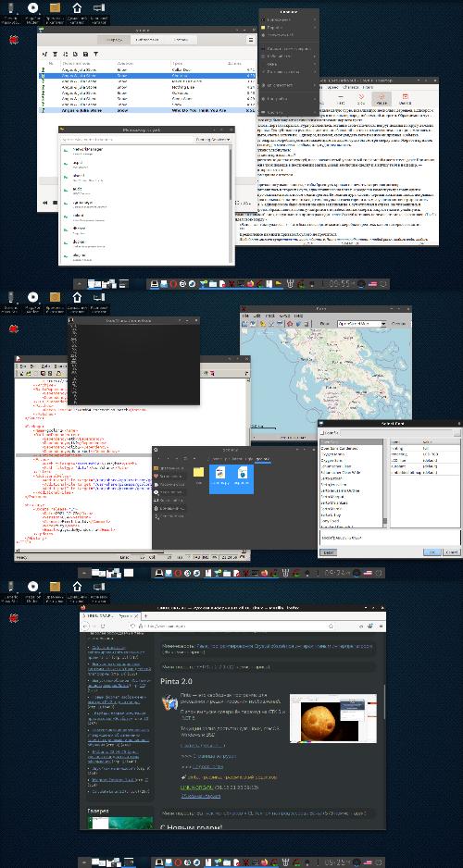Expand the first submenu arrow in context menu
463x868 pixels.
[316, 19]
